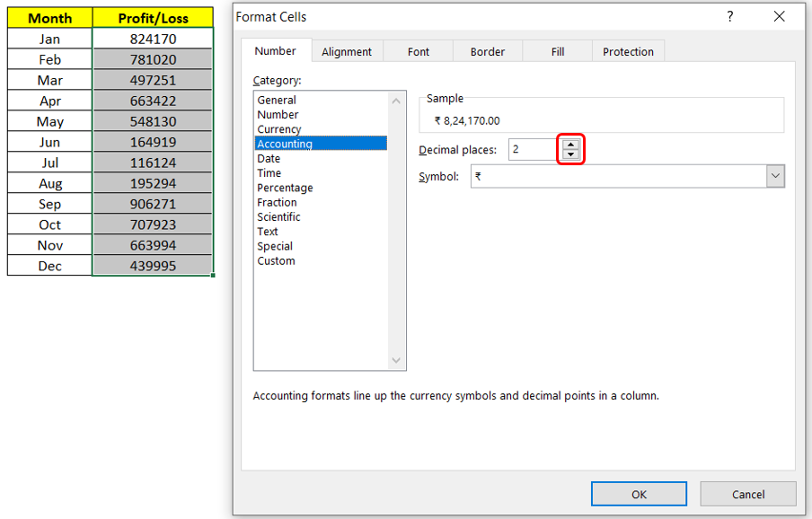Click the Help question mark icon

(729, 16)
